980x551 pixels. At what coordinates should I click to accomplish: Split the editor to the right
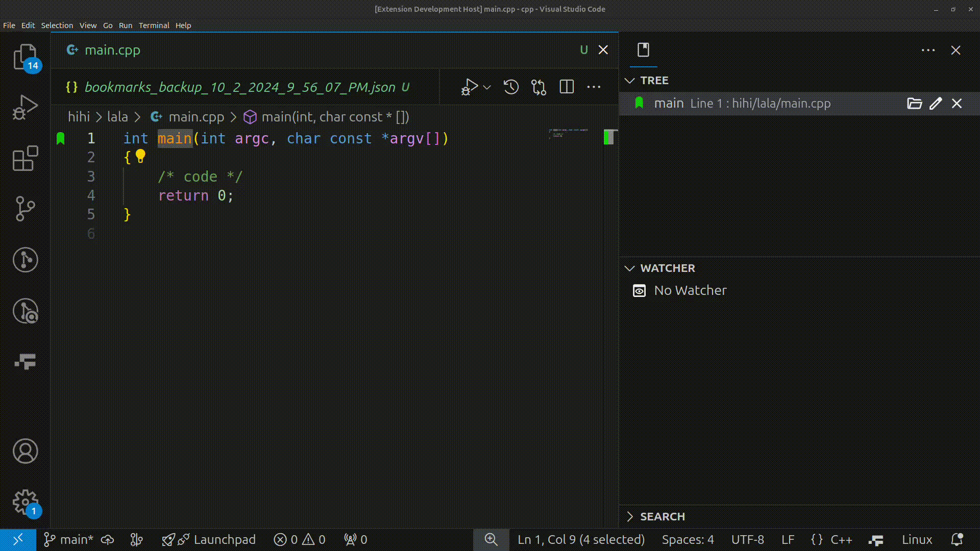pyautogui.click(x=567, y=87)
